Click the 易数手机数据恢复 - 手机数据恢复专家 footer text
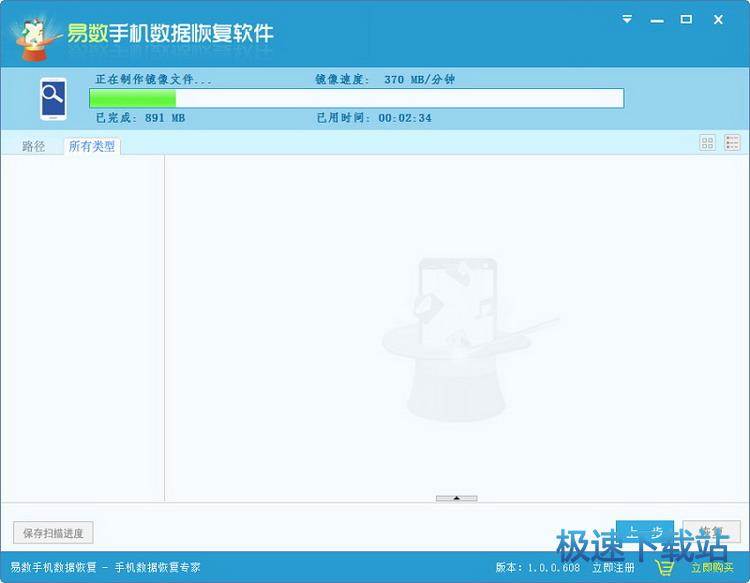The height and width of the screenshot is (583, 750). point(105,568)
